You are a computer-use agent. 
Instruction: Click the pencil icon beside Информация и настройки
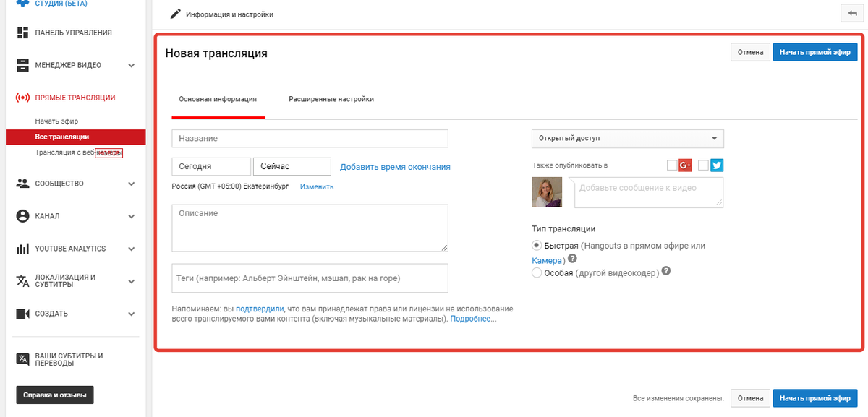coord(174,14)
